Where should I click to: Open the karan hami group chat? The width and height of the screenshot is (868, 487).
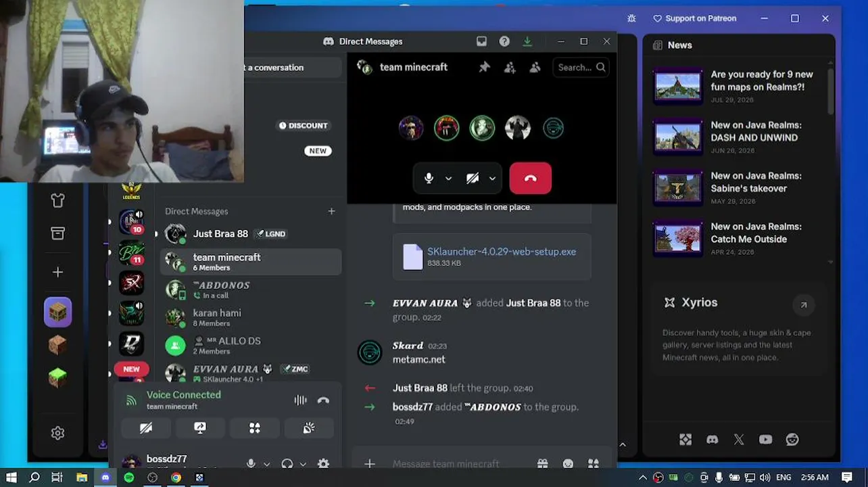pos(251,317)
